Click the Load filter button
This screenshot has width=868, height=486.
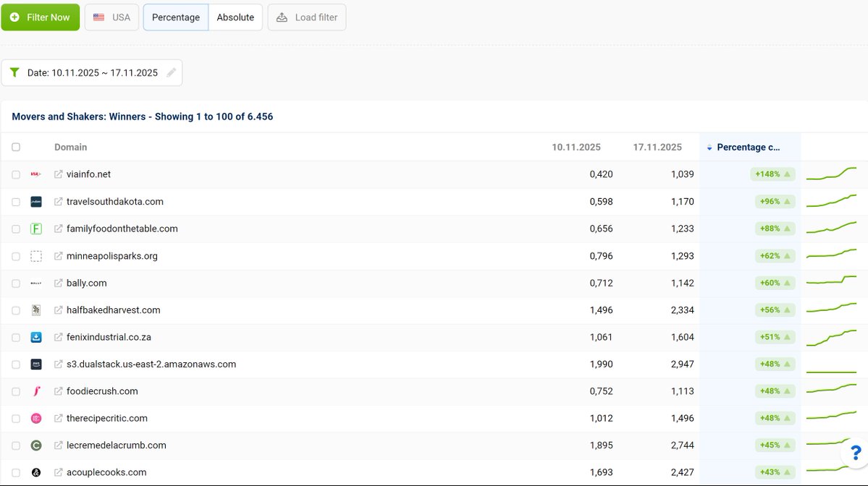307,17
